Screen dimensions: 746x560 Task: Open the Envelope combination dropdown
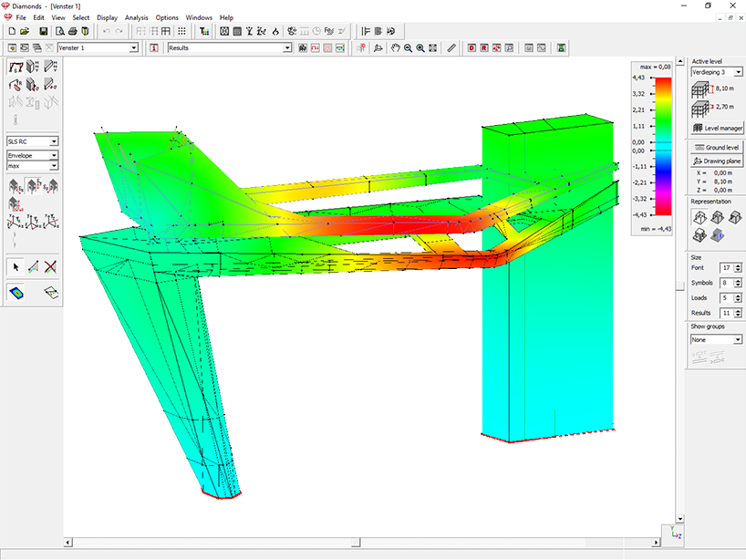53,154
